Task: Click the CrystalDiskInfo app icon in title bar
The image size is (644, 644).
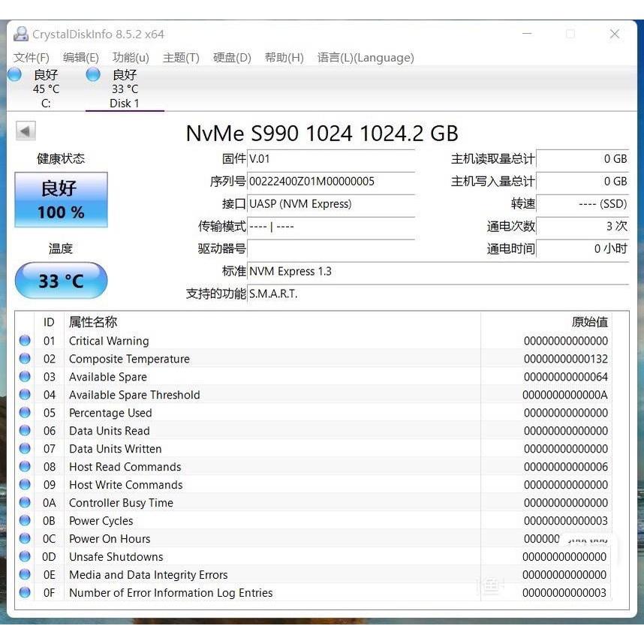Action: coord(21,34)
